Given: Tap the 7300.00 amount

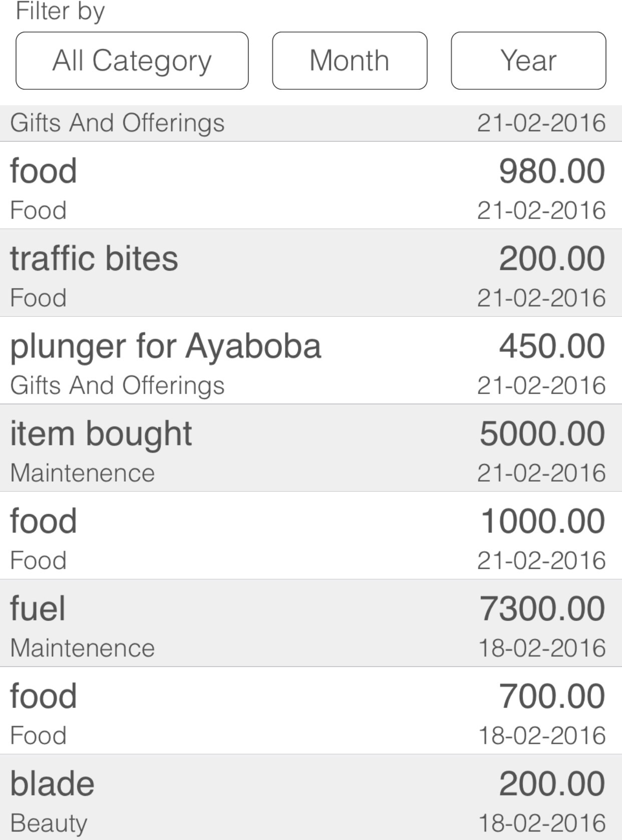Looking at the screenshot, I should [542, 608].
